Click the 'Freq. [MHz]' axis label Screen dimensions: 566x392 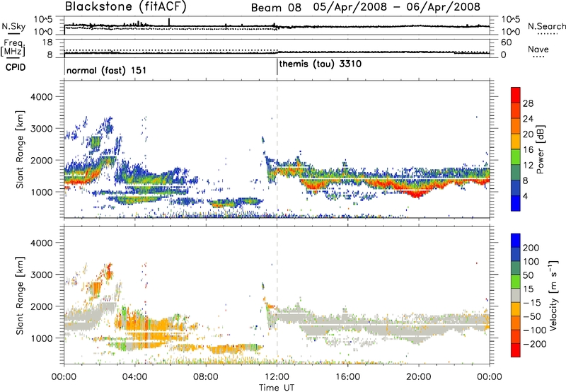(13, 47)
